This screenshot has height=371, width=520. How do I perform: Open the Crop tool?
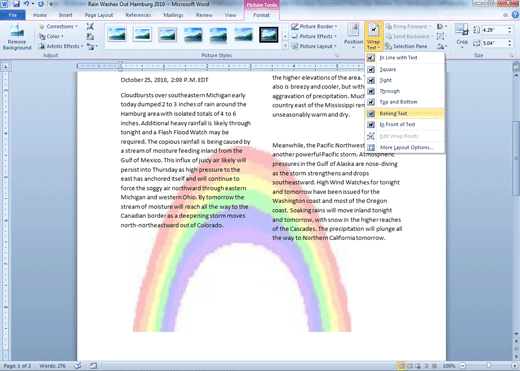(462, 36)
